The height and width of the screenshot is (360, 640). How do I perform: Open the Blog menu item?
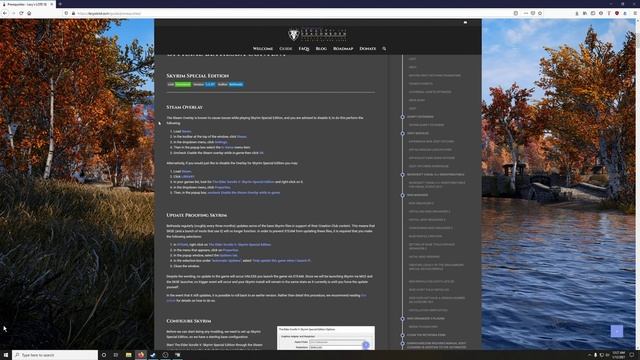click(x=321, y=49)
